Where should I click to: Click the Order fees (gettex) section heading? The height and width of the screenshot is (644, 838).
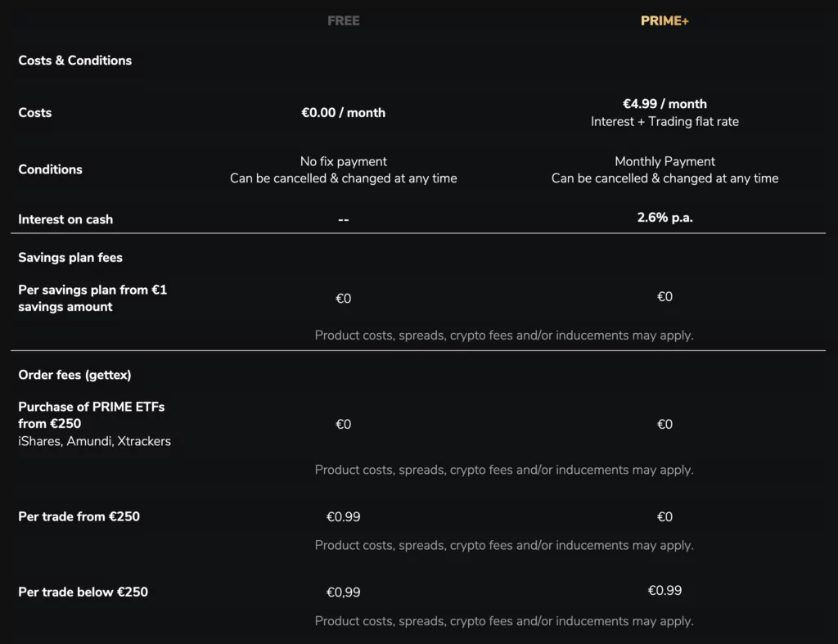coord(74,375)
